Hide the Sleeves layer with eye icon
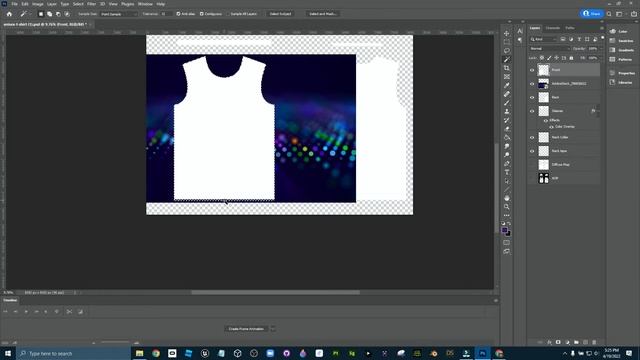 coord(532,111)
